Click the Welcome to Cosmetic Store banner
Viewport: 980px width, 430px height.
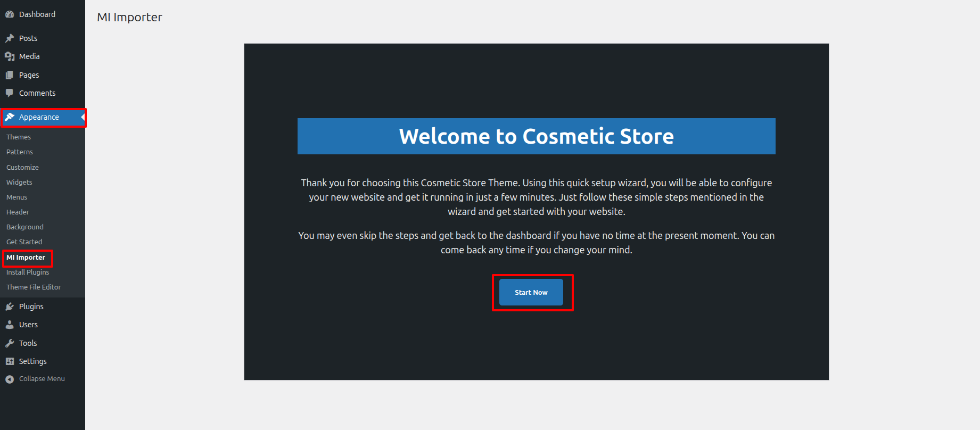click(x=536, y=136)
